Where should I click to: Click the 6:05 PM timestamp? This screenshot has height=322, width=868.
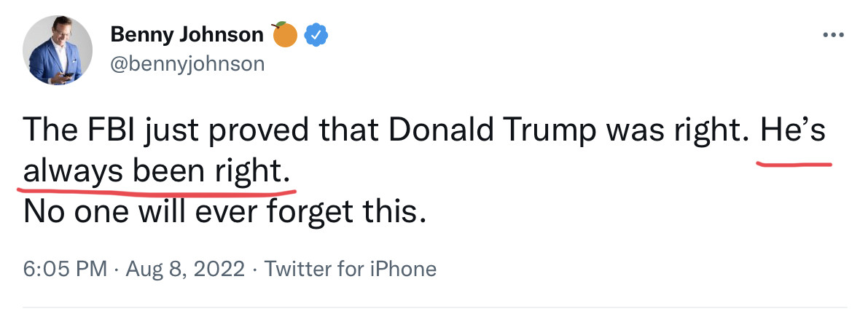tap(66, 269)
